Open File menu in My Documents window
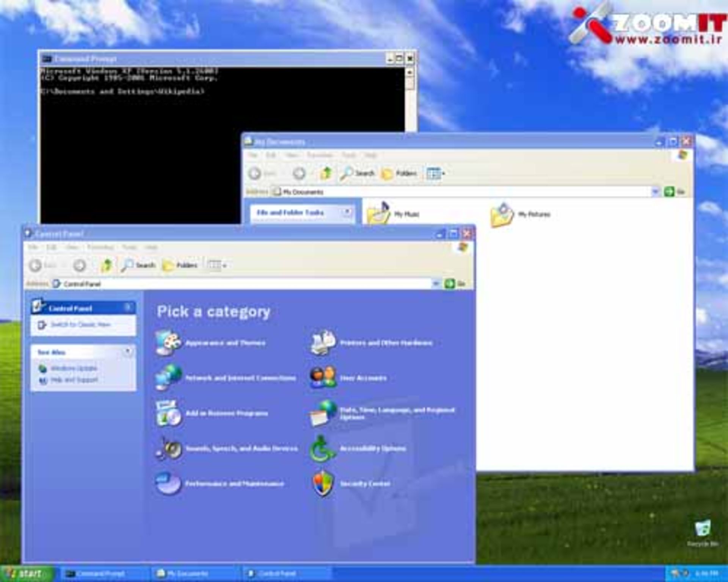This screenshot has height=582, width=728. point(253,155)
